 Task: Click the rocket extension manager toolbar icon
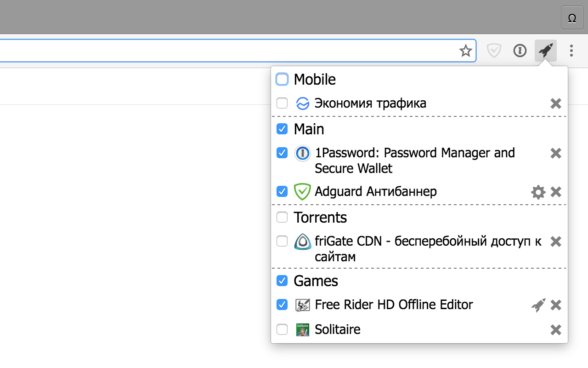(546, 51)
